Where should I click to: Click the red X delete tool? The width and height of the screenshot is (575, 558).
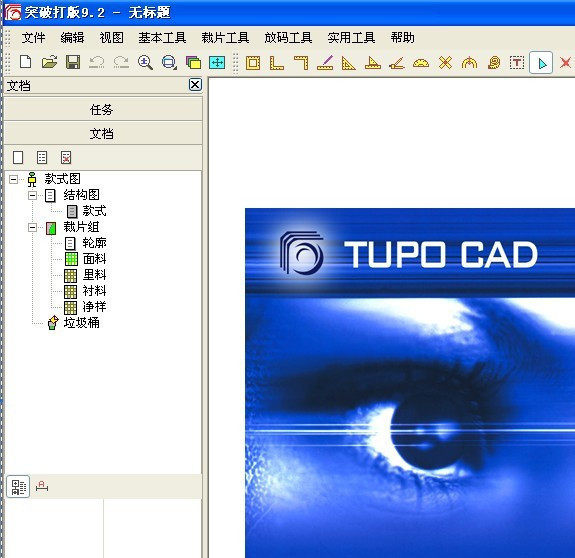click(x=565, y=63)
